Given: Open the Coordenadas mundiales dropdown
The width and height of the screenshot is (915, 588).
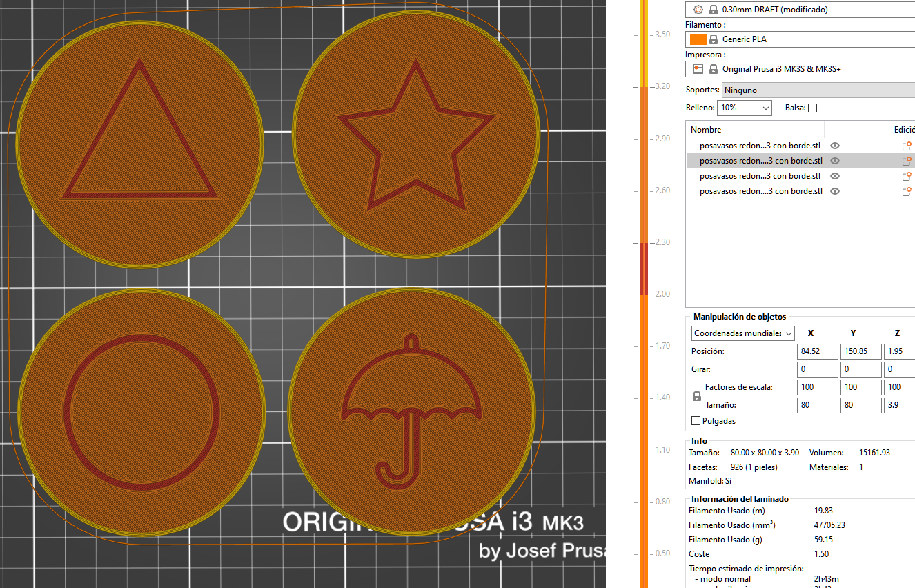Looking at the screenshot, I should point(743,333).
